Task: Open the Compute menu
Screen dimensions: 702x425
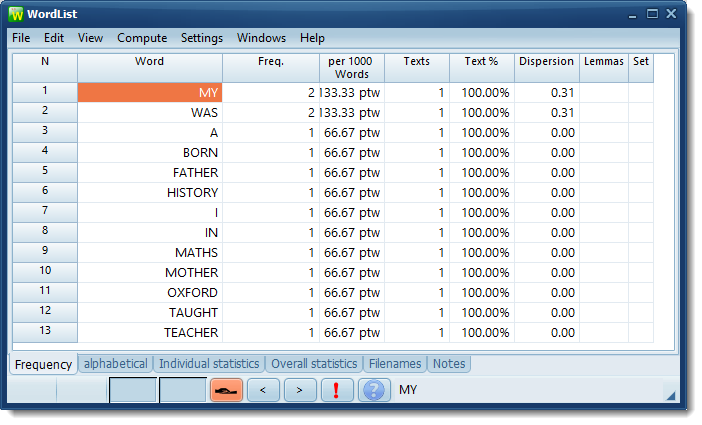Action: [142, 38]
